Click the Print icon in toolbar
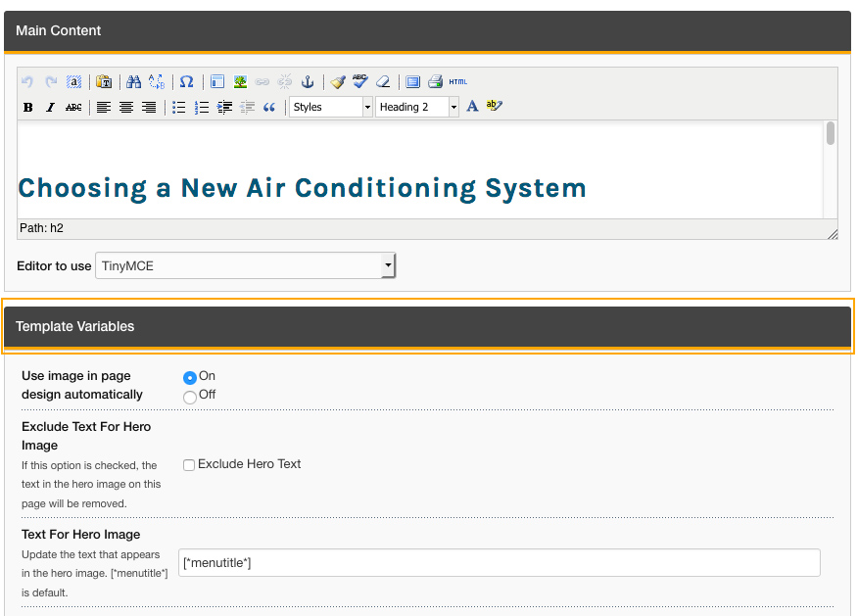The width and height of the screenshot is (858, 616). [435, 82]
